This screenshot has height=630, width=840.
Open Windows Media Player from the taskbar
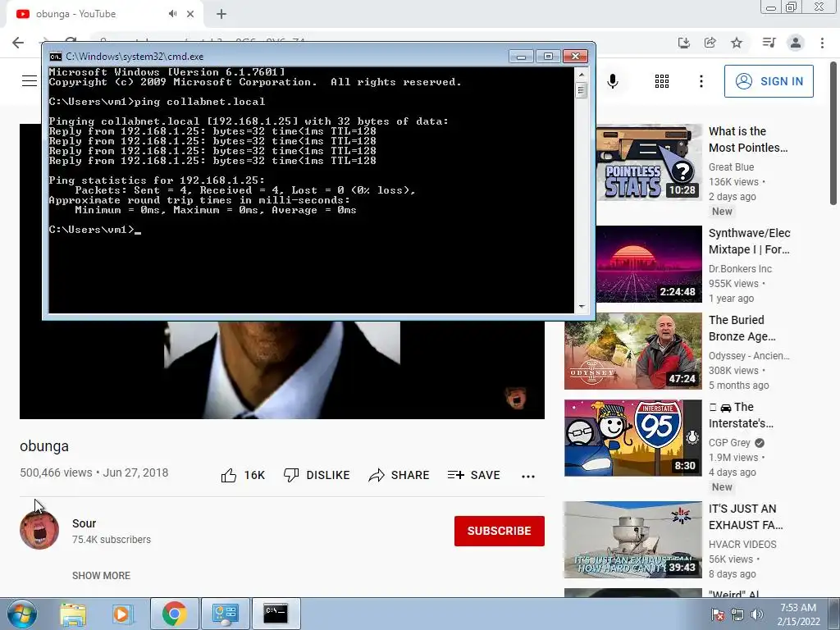click(121, 614)
